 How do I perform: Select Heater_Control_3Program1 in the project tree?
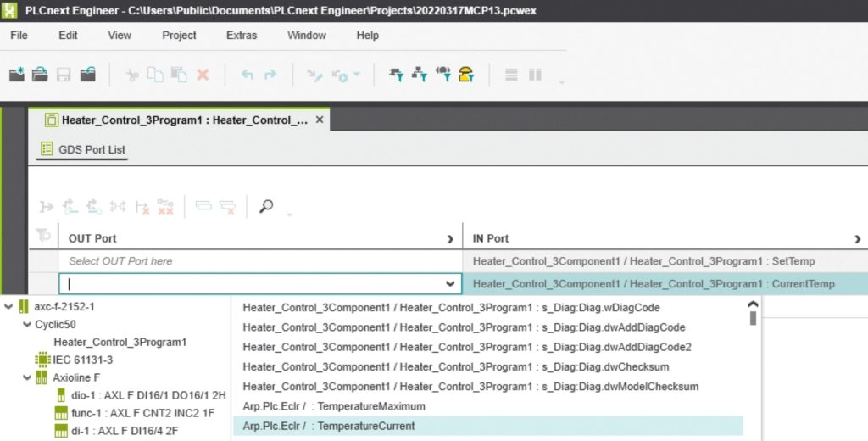click(120, 342)
